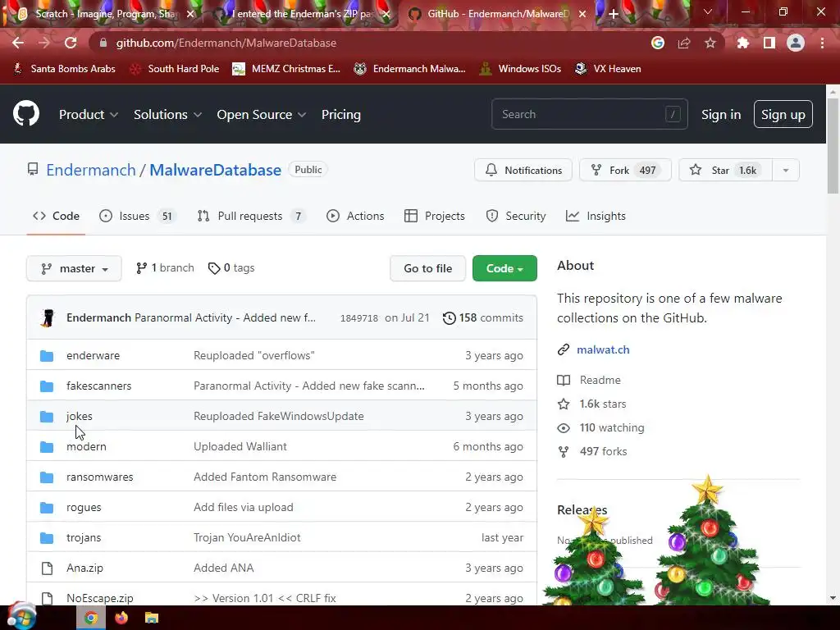Expand the Solutions menu
Screen dimensions: 840x630
167,115
